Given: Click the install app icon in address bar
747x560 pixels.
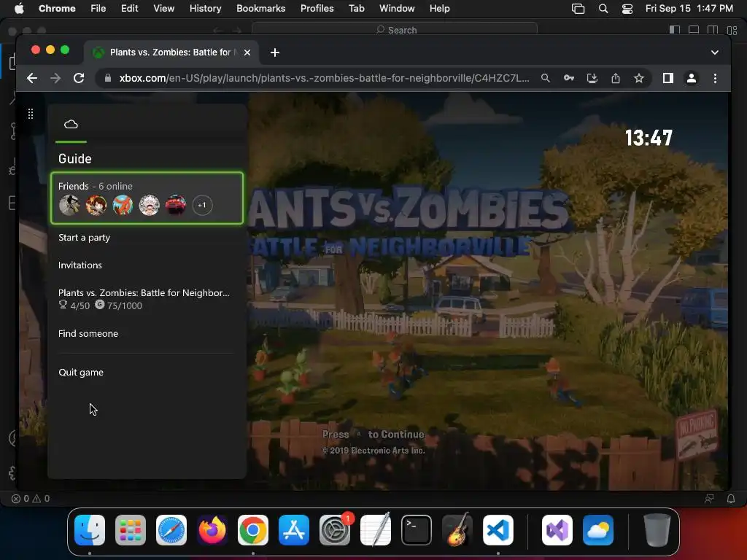Looking at the screenshot, I should tap(592, 78).
